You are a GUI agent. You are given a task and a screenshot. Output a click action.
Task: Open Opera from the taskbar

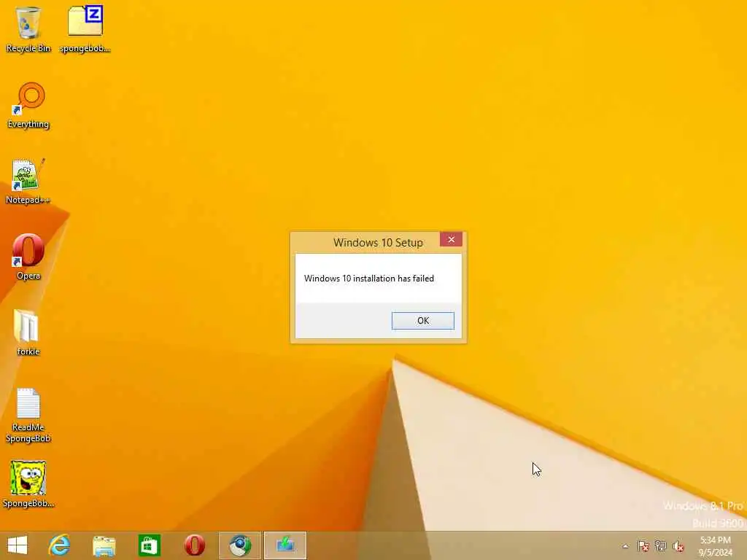coord(194,545)
